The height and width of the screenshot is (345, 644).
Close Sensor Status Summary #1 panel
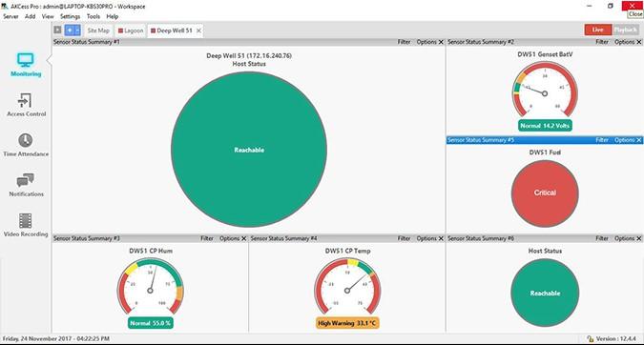[441, 42]
